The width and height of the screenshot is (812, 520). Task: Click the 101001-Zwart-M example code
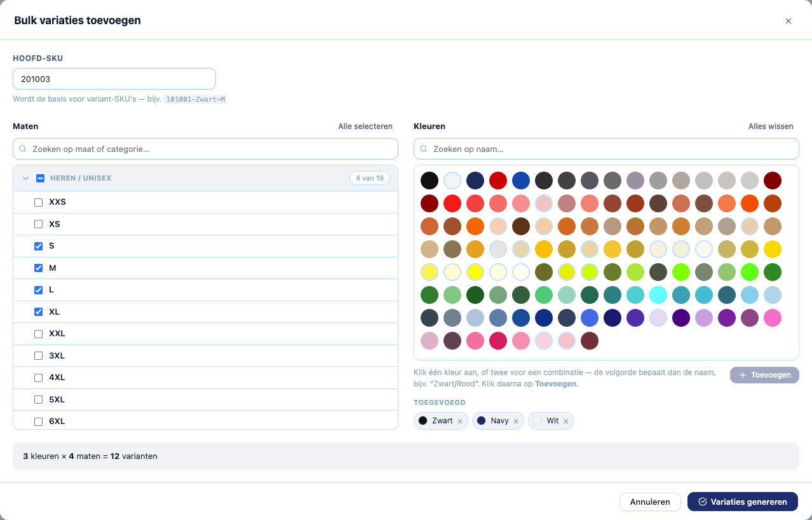click(x=196, y=100)
